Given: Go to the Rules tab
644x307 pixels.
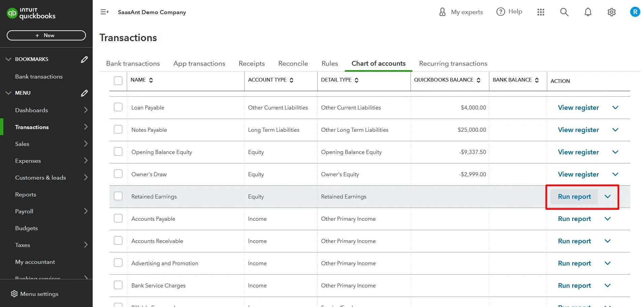Looking at the screenshot, I should tap(330, 63).
